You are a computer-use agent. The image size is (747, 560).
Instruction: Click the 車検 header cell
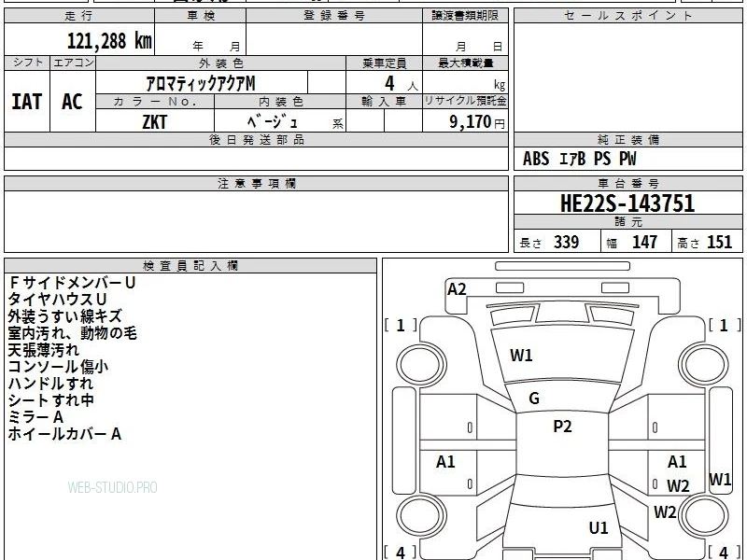pyautogui.click(x=201, y=16)
